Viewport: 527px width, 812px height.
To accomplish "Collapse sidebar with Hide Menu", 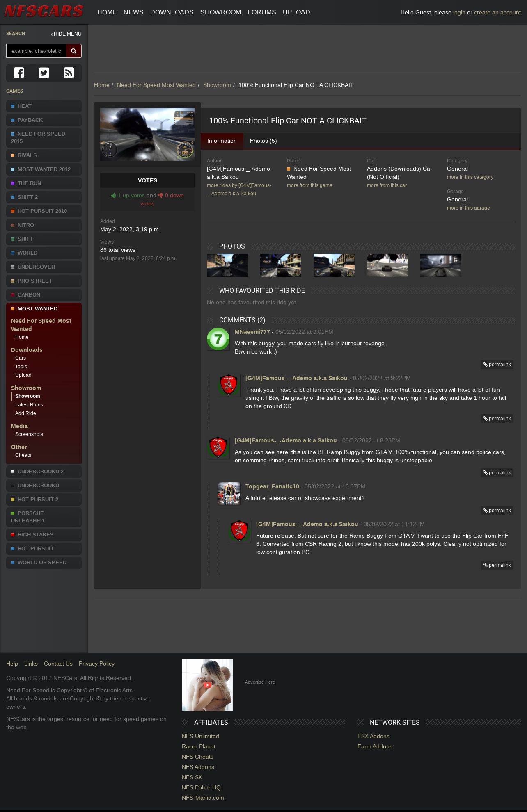I will coord(66,34).
